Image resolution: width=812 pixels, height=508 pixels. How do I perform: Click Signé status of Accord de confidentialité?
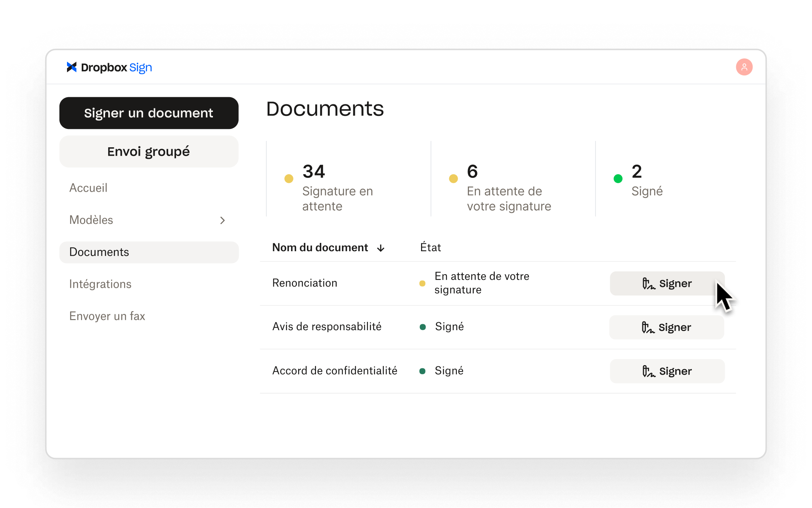coord(449,371)
